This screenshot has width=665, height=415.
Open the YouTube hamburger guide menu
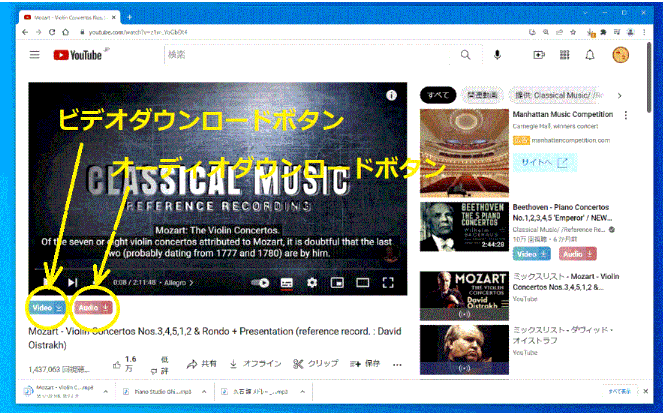[x=35, y=55]
